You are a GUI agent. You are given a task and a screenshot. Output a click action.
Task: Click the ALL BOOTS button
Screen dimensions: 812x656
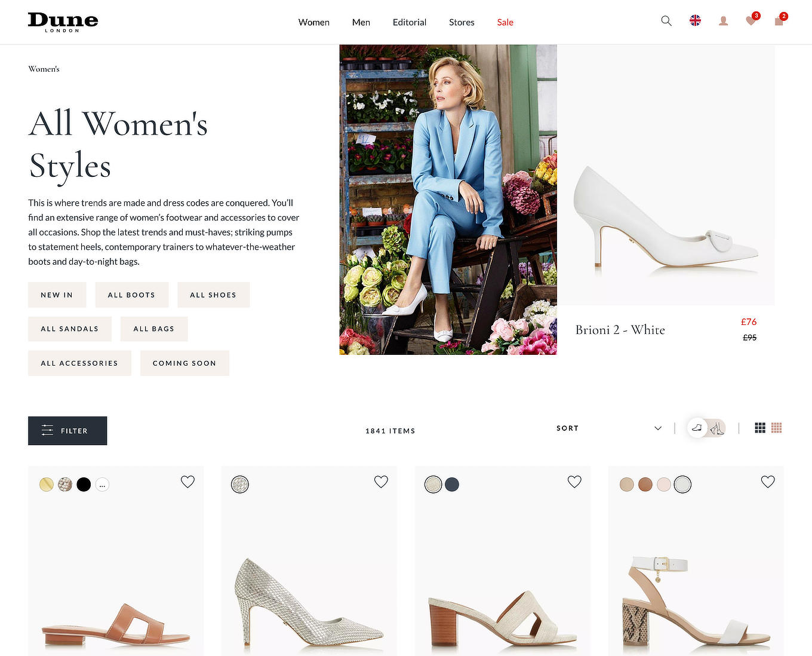[132, 295]
